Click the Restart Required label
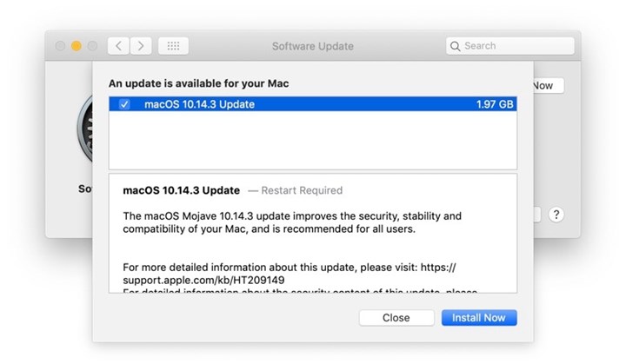The height and width of the screenshot is (364, 626). pos(296,190)
